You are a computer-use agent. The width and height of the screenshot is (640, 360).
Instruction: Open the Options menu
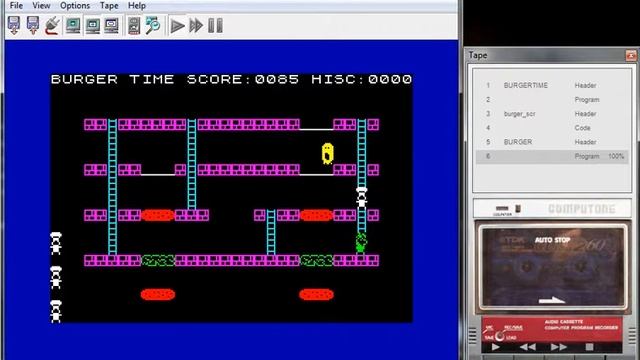pos(75,6)
